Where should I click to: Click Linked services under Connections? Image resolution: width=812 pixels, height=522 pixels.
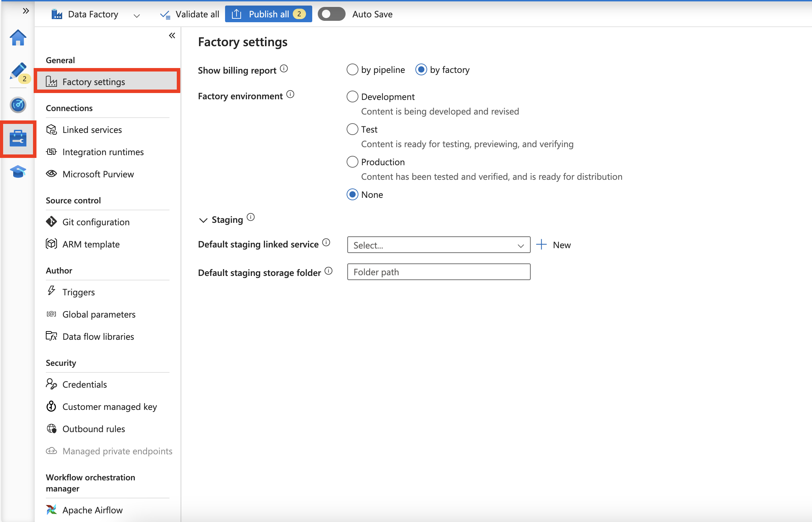pyautogui.click(x=92, y=129)
